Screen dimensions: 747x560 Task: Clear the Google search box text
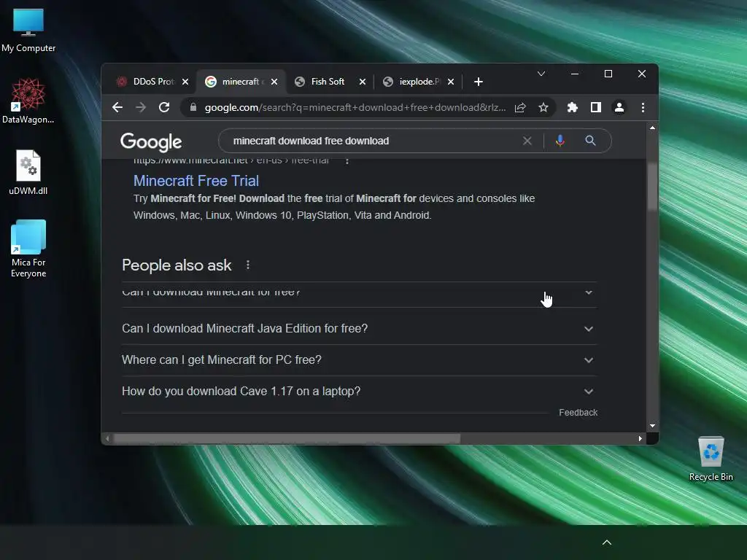(527, 141)
